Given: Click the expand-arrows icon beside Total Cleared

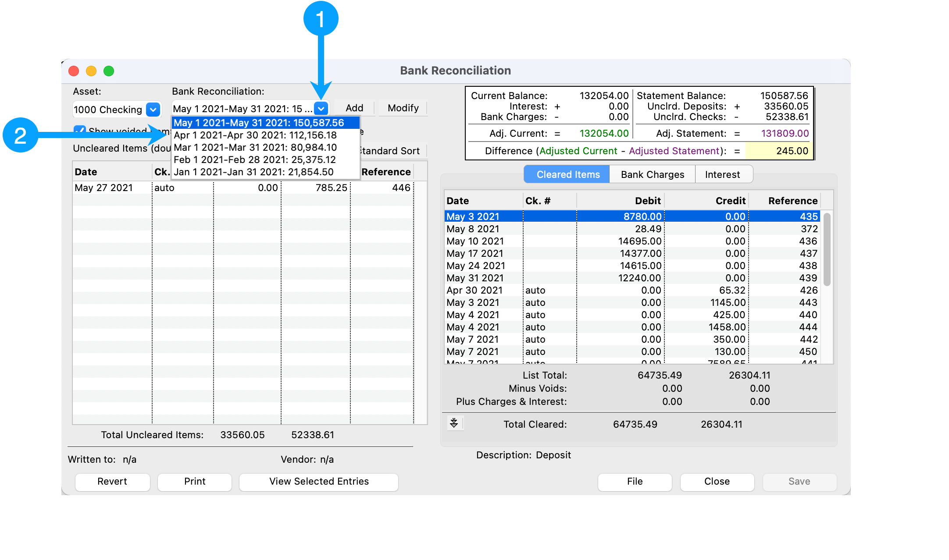Looking at the screenshot, I should pyautogui.click(x=454, y=423).
